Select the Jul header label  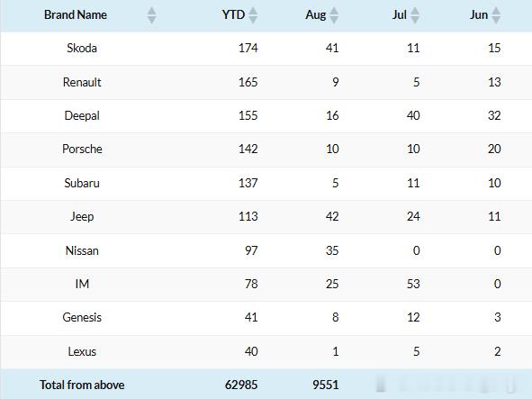pyautogui.click(x=400, y=15)
